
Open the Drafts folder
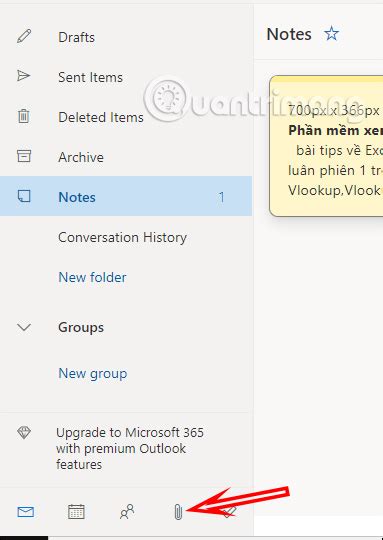[126, 37]
